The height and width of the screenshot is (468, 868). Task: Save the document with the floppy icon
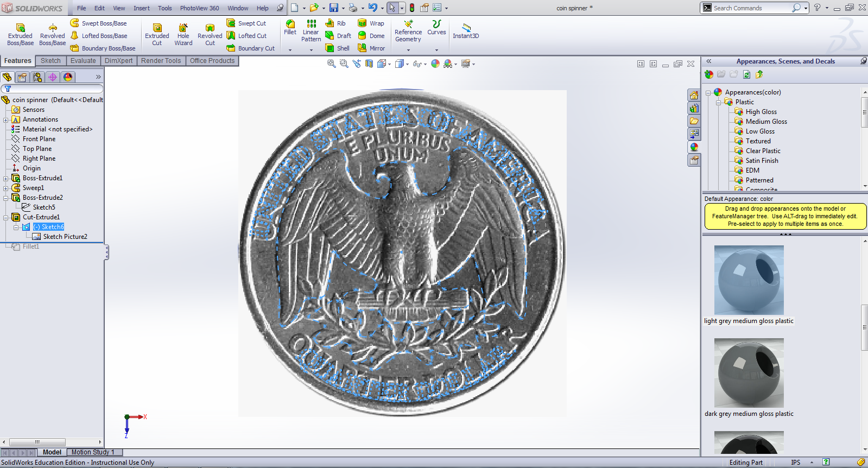tap(333, 8)
